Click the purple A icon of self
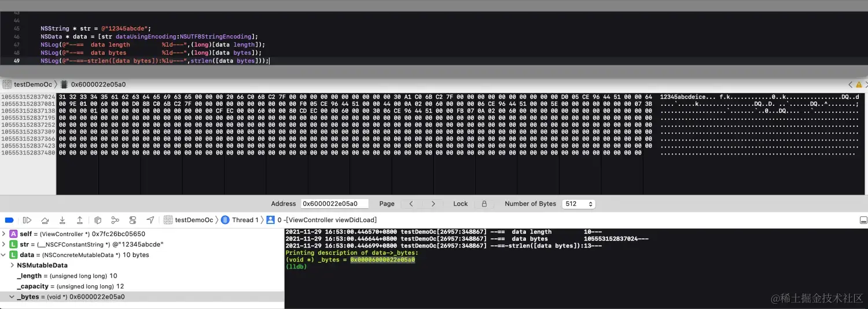Image resolution: width=868 pixels, height=309 pixels. click(14, 234)
